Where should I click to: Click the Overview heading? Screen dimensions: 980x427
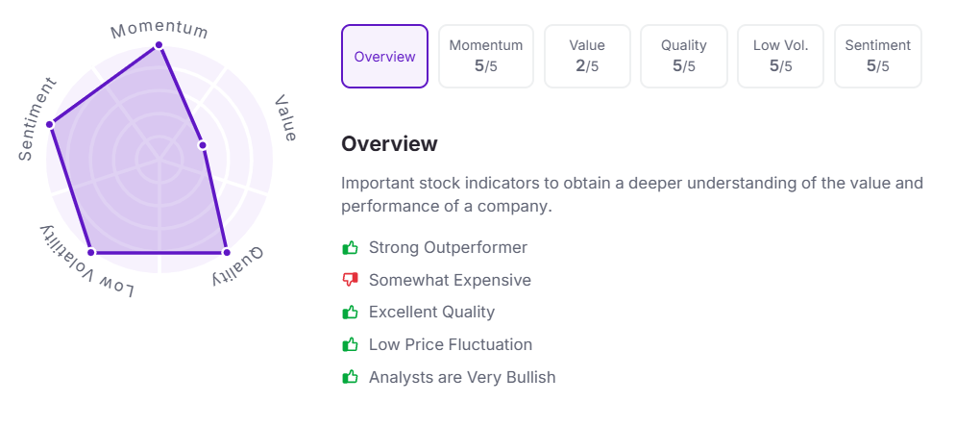389,144
